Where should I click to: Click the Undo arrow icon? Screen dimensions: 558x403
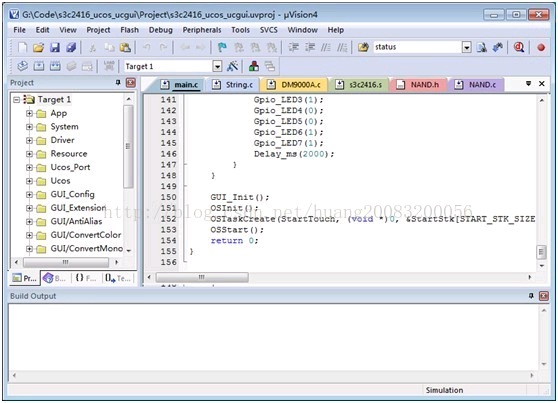(147, 47)
